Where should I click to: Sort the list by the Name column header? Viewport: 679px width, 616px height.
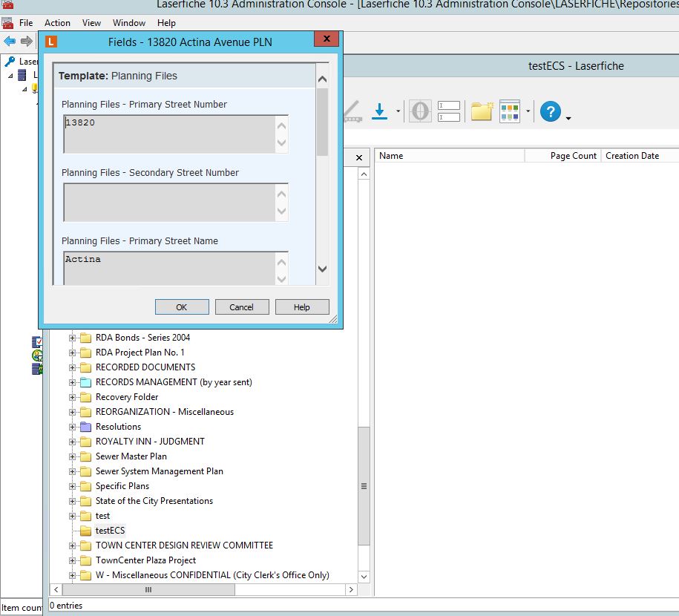point(450,156)
